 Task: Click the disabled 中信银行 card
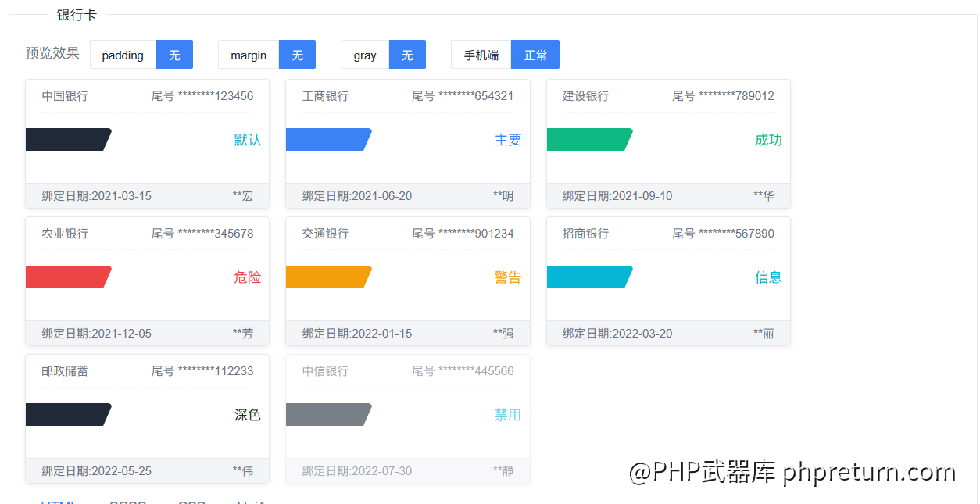click(407, 419)
